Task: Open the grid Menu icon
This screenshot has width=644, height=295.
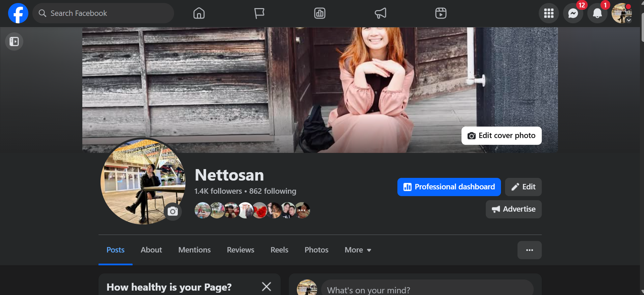Action: pos(549,13)
